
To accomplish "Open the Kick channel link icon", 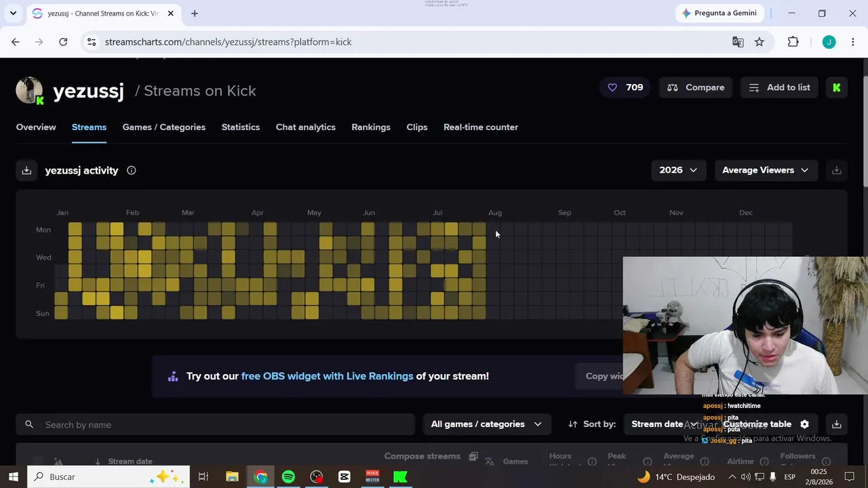I will coord(837,87).
